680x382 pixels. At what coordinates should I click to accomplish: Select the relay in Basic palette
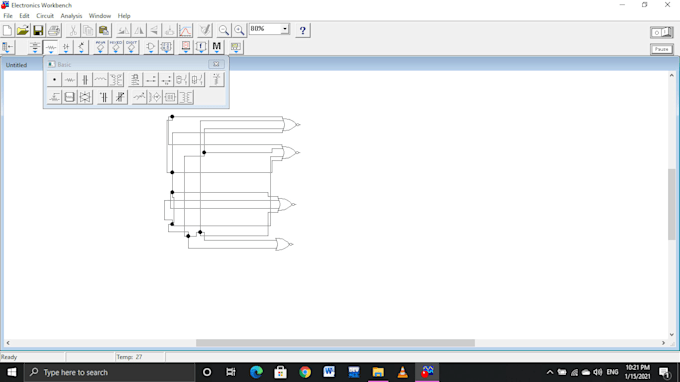coord(135,80)
